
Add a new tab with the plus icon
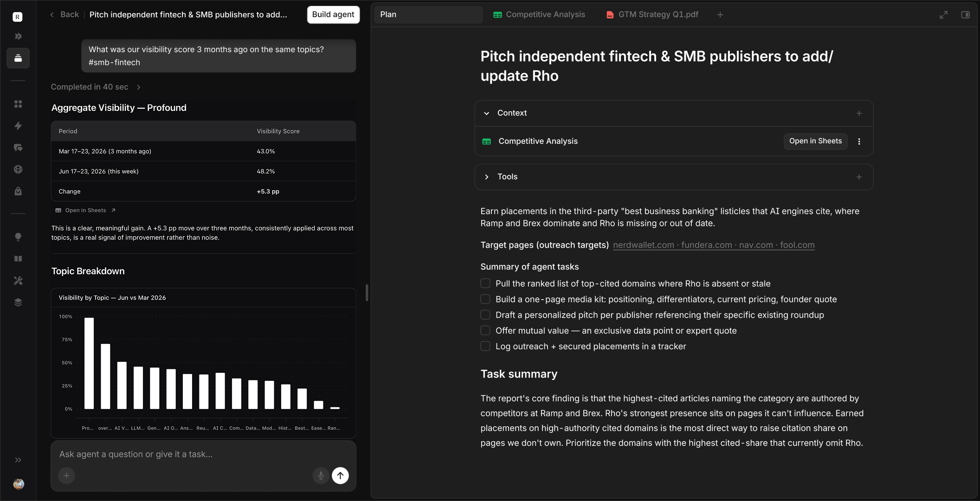click(x=720, y=15)
